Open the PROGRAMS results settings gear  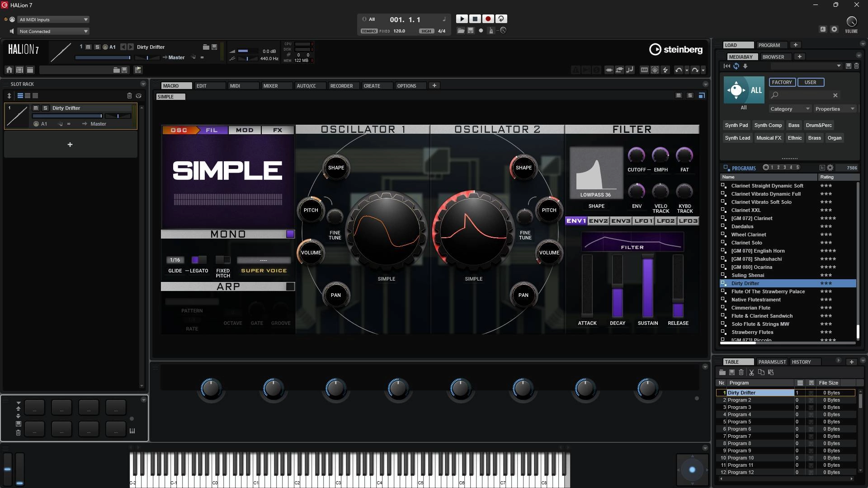830,168
